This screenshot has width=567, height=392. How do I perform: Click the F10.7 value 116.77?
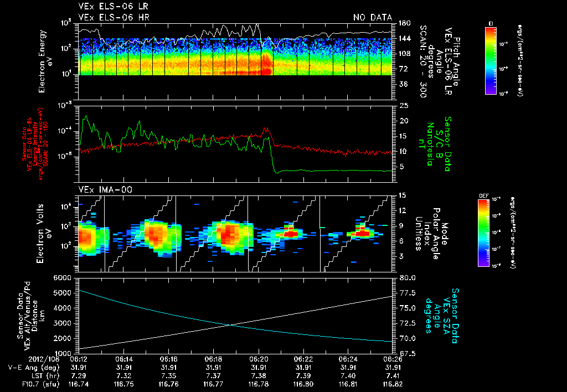point(213,384)
